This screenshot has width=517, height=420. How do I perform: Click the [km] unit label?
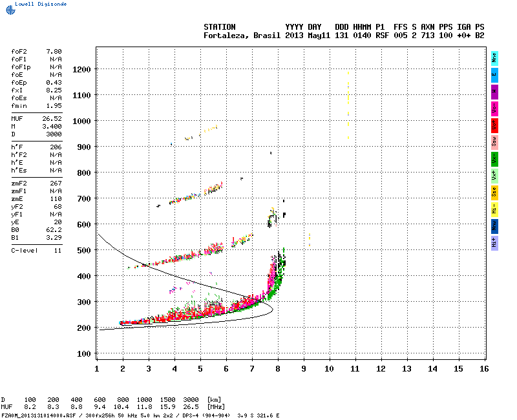coord(214,400)
